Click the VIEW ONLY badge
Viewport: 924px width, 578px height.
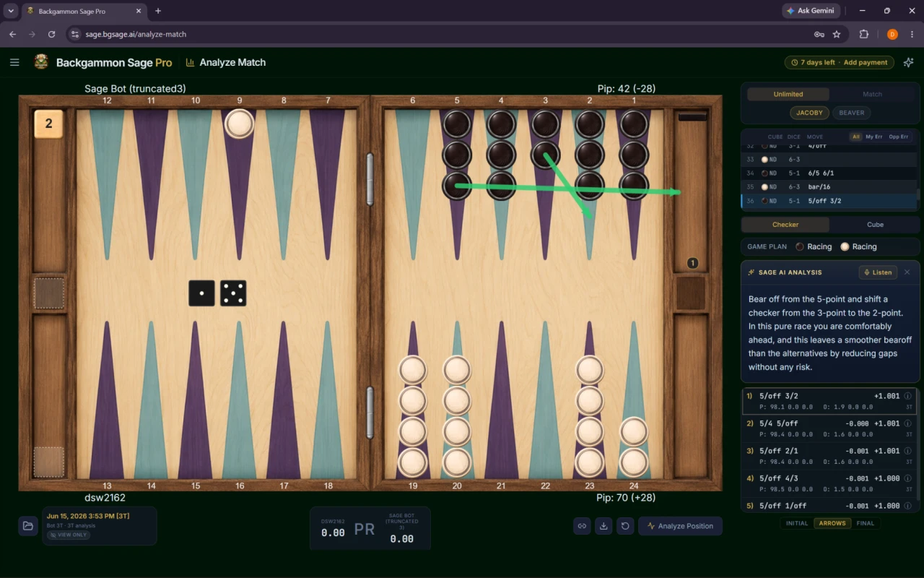[69, 535]
